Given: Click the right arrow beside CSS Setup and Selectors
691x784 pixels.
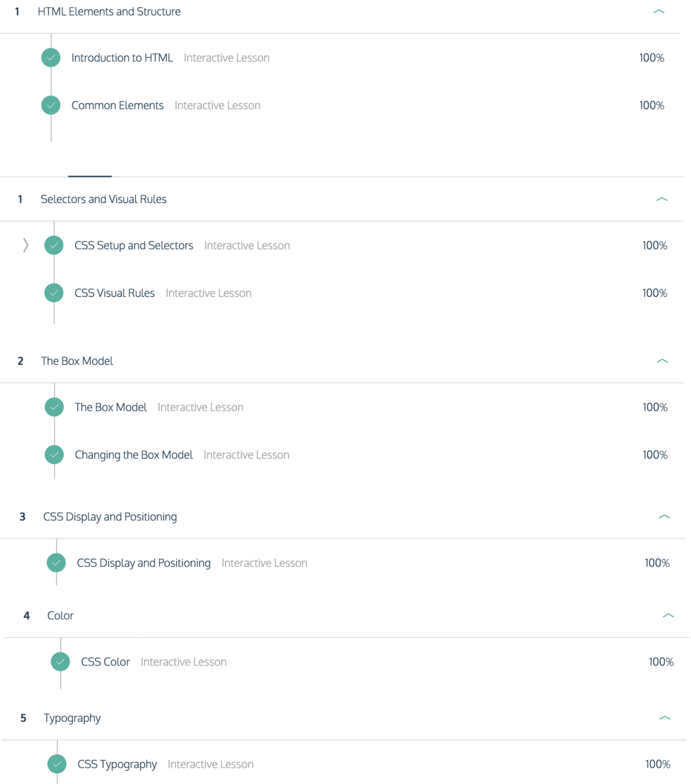Looking at the screenshot, I should 26,245.
